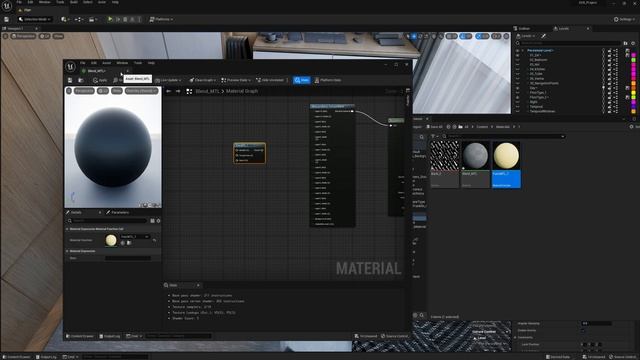Click the Details property matrix grid icon

coord(152,221)
